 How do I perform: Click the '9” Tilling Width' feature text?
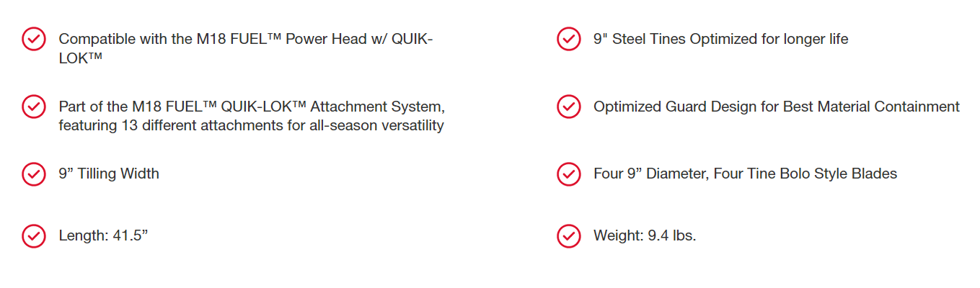point(109,174)
